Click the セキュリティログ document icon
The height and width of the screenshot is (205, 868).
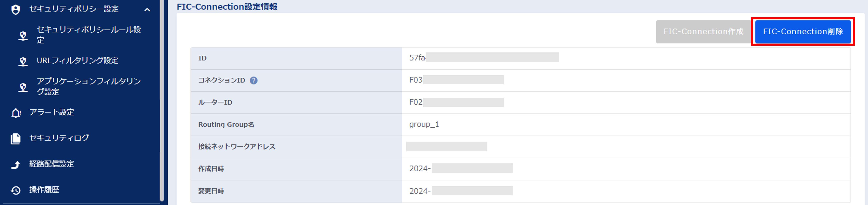(x=16, y=139)
